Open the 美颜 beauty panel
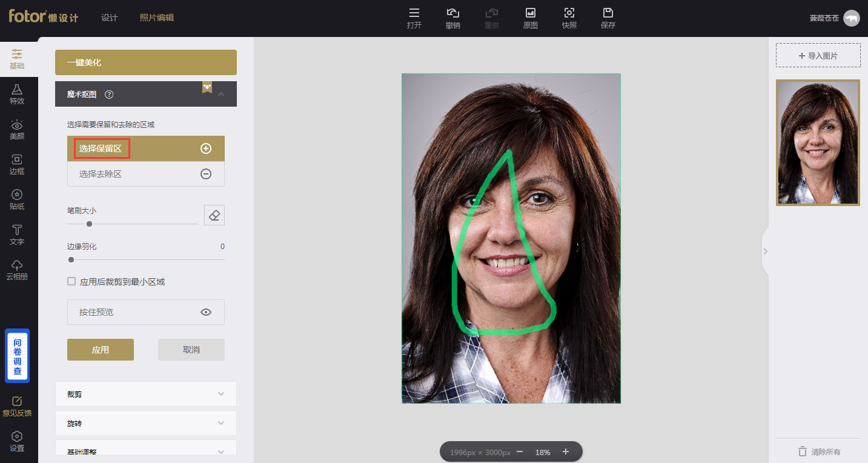Image resolution: width=868 pixels, height=463 pixels. pos(17,129)
